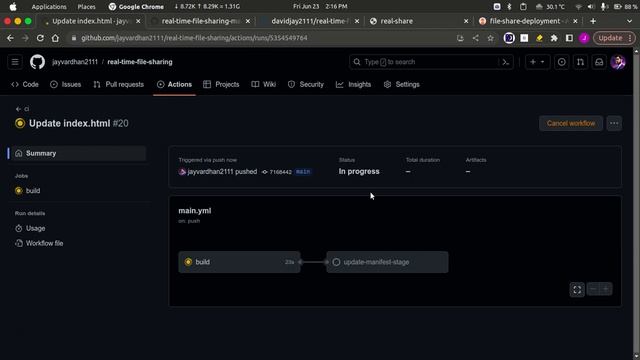Go back to the ci workflow
Viewport: 640px width, 360px height.
tap(22, 109)
